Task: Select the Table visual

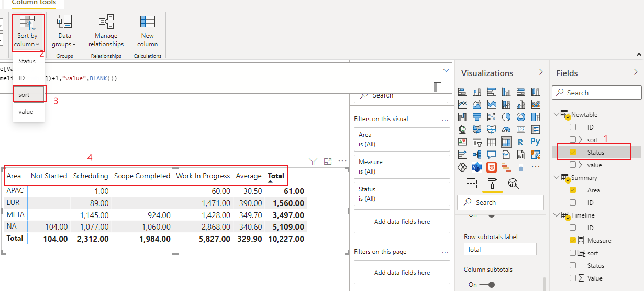Action: [x=492, y=142]
